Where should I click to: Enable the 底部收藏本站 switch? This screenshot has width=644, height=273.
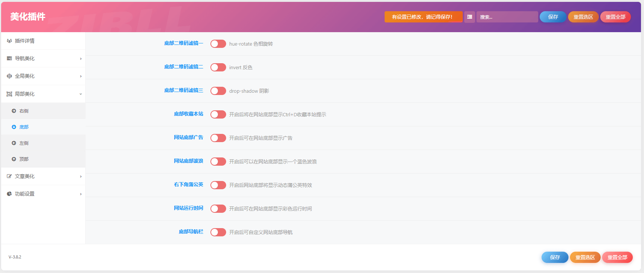(218, 114)
